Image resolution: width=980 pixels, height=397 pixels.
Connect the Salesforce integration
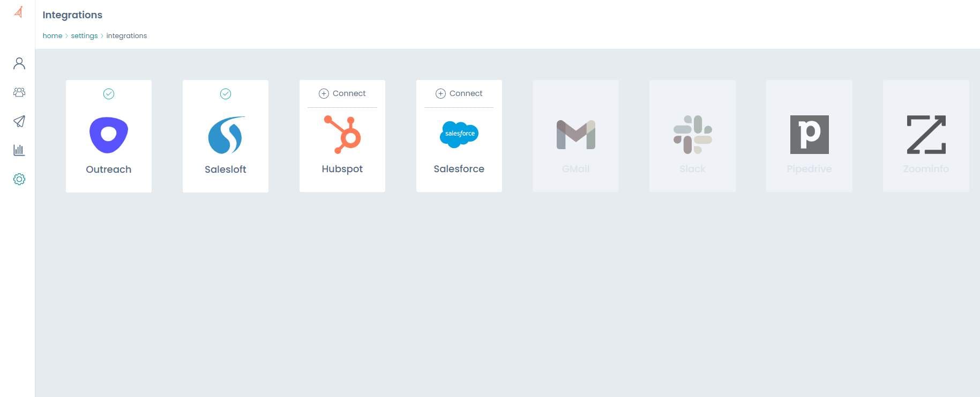459,93
